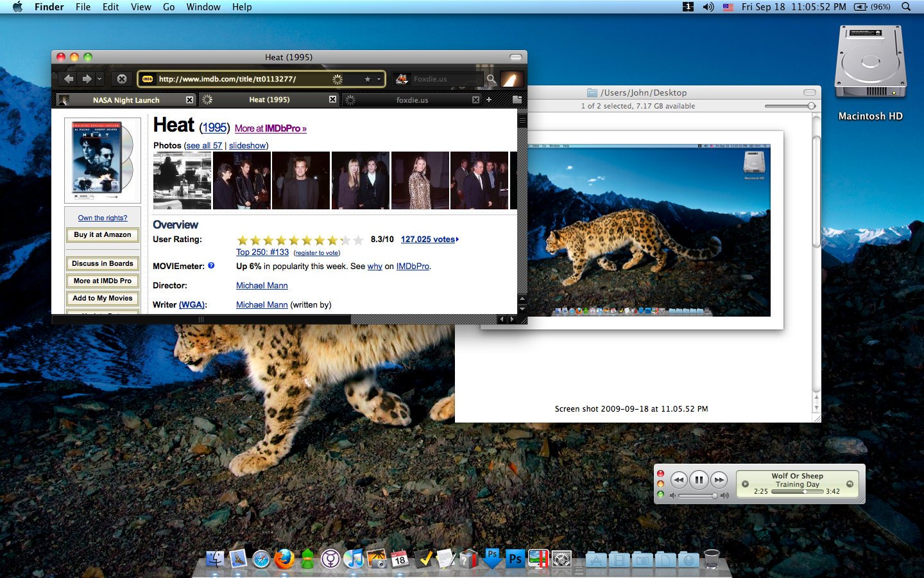Open photo of woman in leopard dress
This screenshot has height=578, width=924.
coord(420,180)
